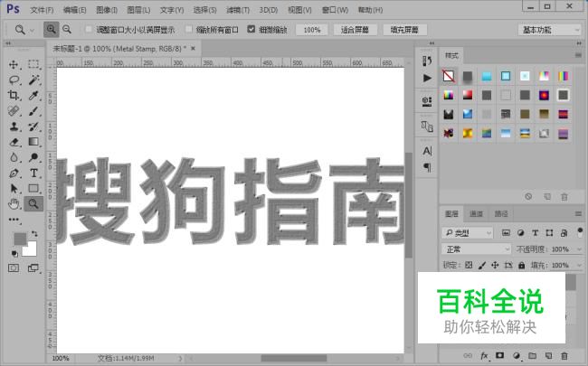Lock all layer attributes
Image resolution: width=588 pixels, height=366 pixels.
point(522,265)
